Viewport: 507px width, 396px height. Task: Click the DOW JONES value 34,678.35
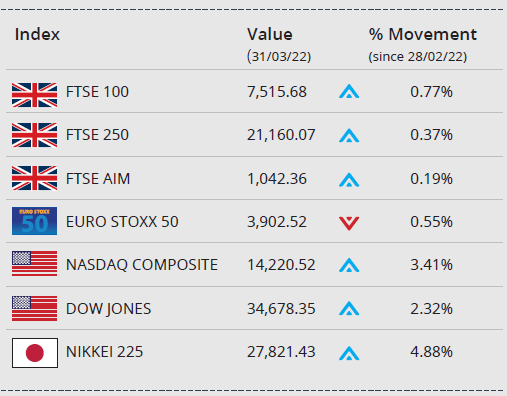tap(281, 309)
